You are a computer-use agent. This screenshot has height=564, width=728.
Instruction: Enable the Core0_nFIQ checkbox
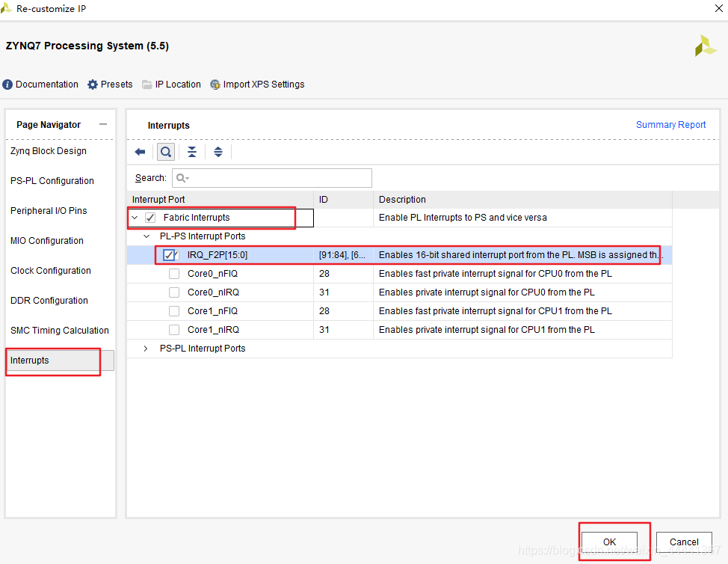tap(174, 274)
